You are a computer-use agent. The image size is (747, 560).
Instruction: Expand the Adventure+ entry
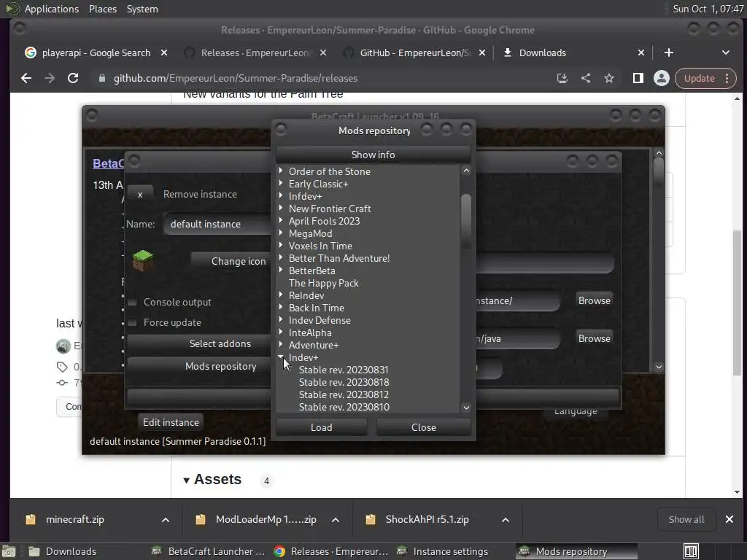(x=281, y=344)
